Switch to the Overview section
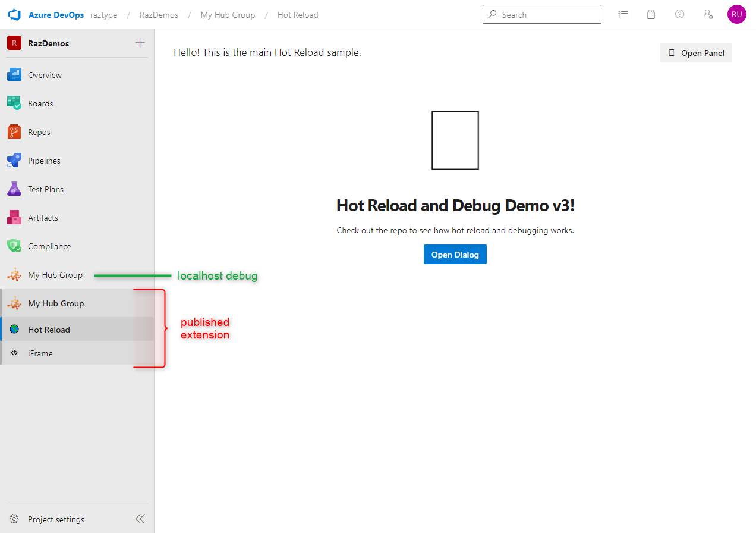 tap(45, 74)
